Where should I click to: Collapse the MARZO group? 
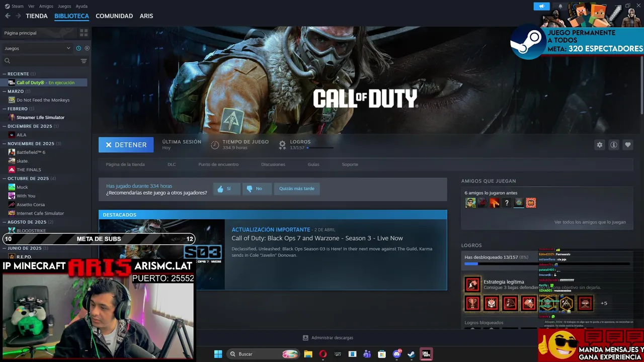[16, 92]
